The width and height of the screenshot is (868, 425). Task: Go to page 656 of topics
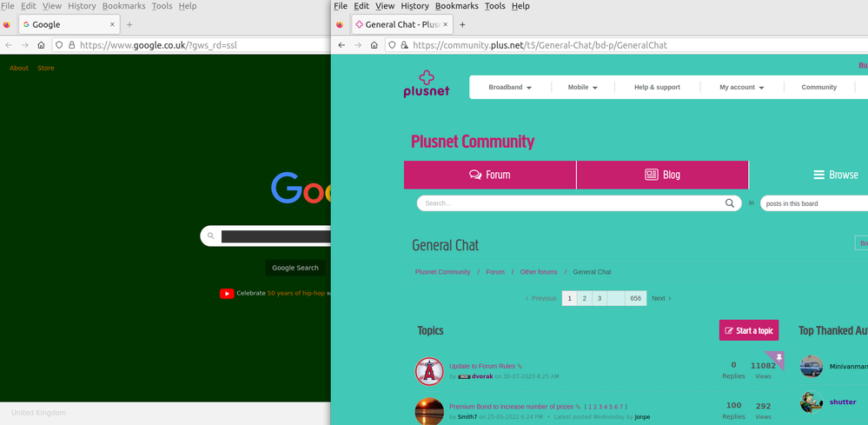pos(635,298)
